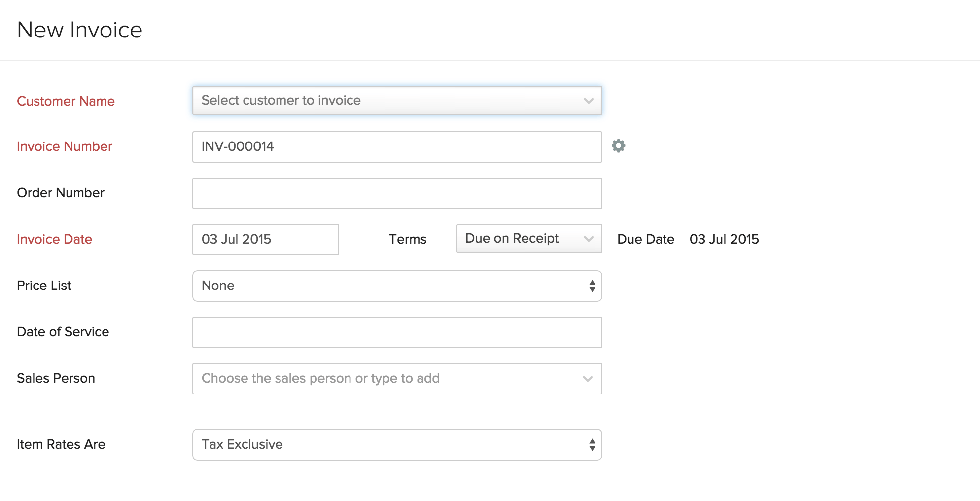Open invoice number settings gear icon
Viewport: 980px width, 501px height.
click(619, 146)
